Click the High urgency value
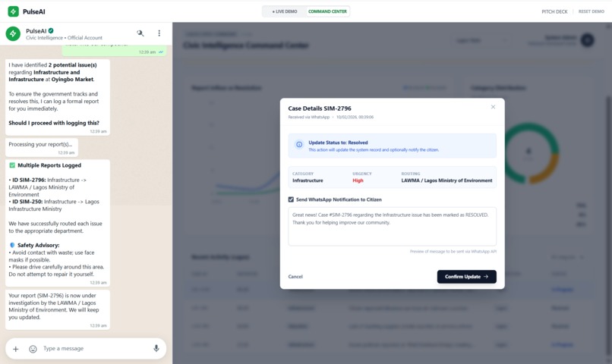Screen dimensions: 612x364 pyautogui.click(x=358, y=180)
